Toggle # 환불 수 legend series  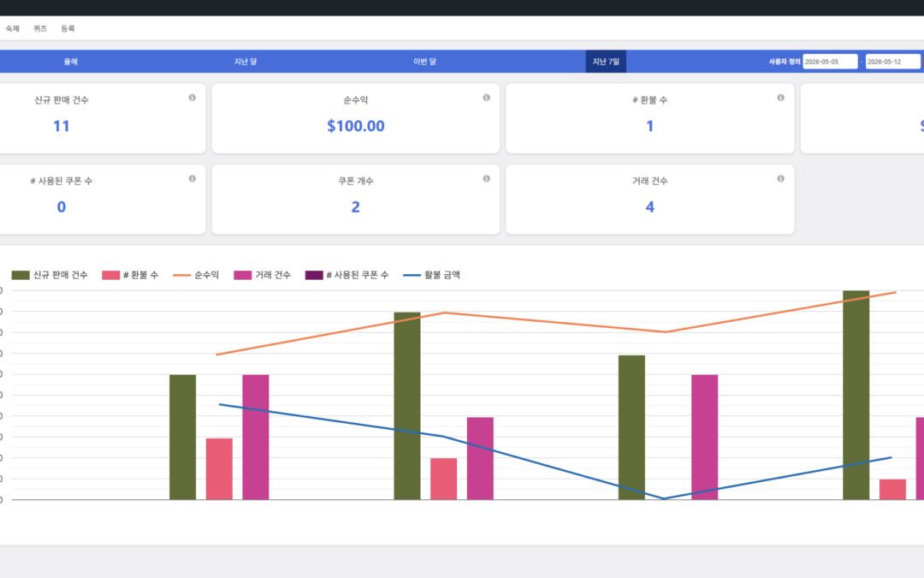(x=130, y=275)
